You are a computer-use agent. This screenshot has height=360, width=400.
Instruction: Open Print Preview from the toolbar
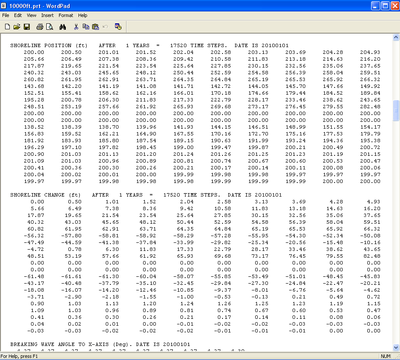pos(50,27)
